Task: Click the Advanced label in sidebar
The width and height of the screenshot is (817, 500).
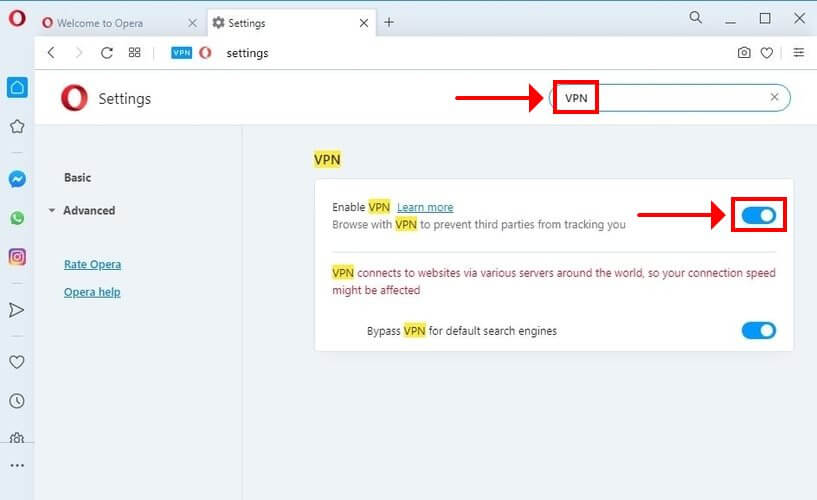Action: (x=89, y=210)
